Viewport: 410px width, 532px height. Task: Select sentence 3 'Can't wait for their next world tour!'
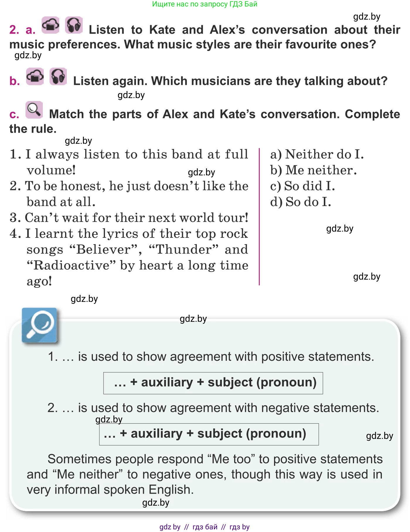pos(129,218)
